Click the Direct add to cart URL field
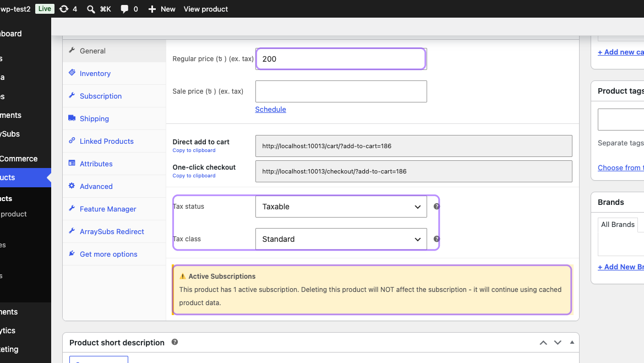 point(413,146)
